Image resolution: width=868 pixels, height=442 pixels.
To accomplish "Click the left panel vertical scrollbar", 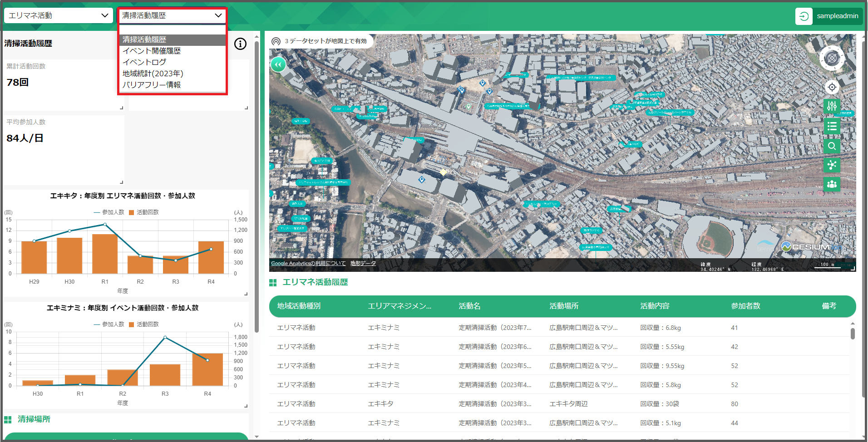I will coord(256,187).
